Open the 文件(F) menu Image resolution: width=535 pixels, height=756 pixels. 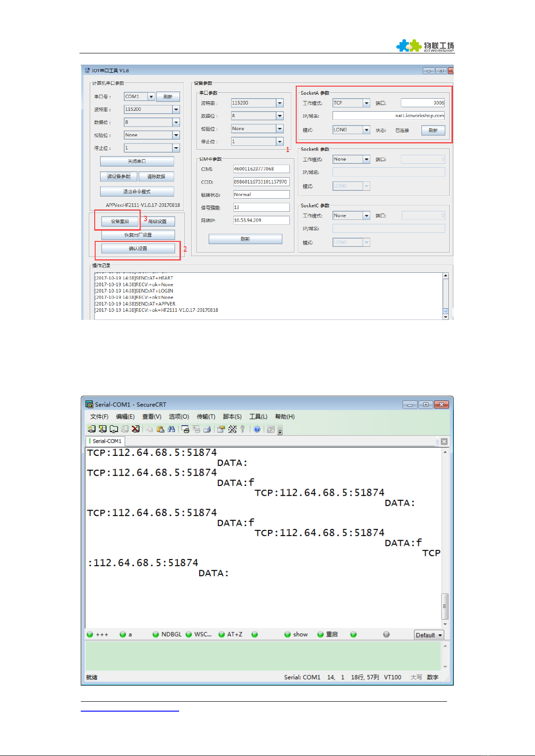(99, 416)
